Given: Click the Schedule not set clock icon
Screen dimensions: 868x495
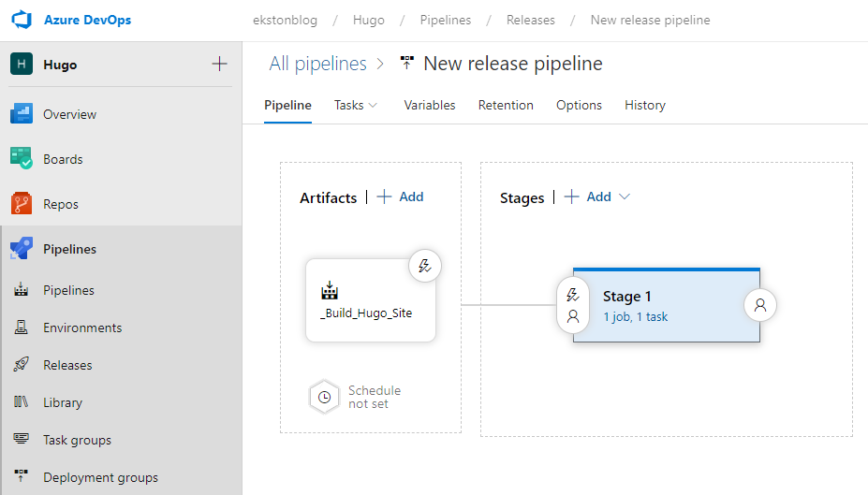Looking at the screenshot, I should [x=324, y=397].
